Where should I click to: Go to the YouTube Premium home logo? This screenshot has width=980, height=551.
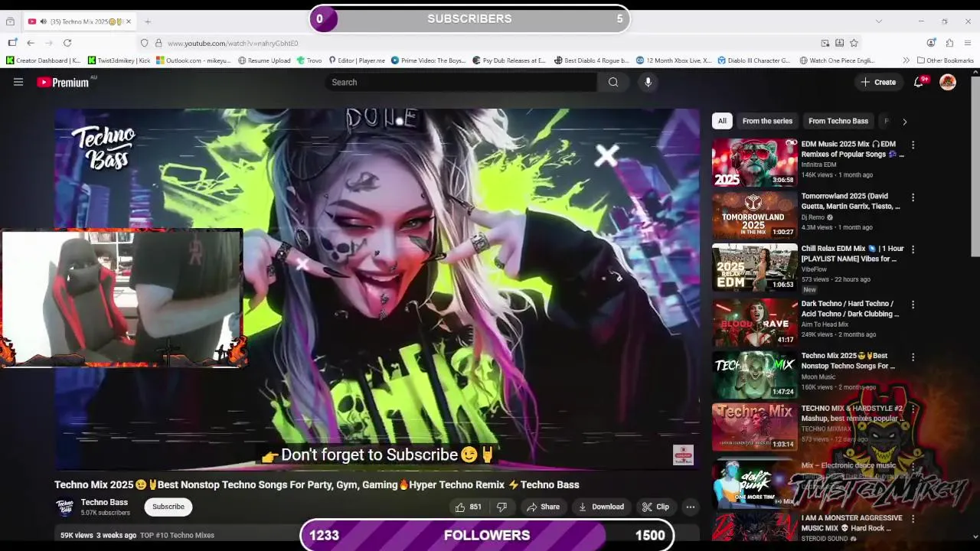pos(64,82)
